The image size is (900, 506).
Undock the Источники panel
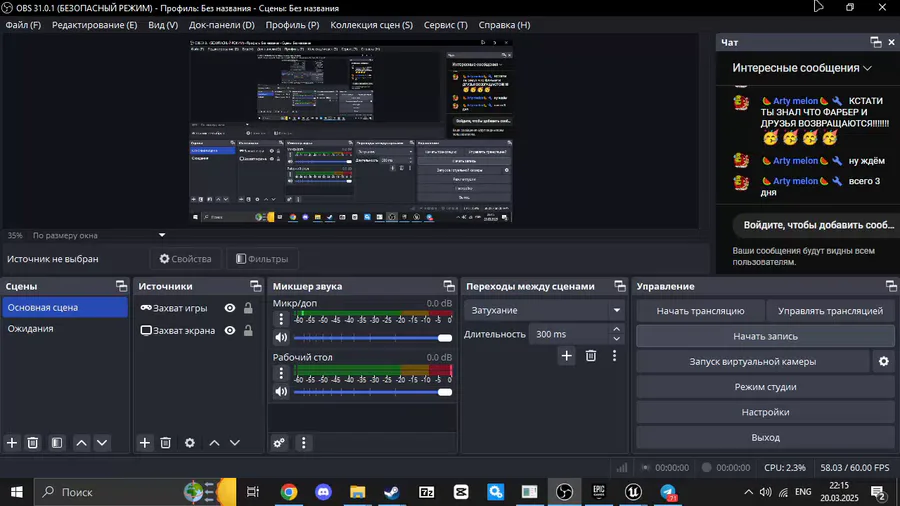pyautogui.click(x=255, y=286)
